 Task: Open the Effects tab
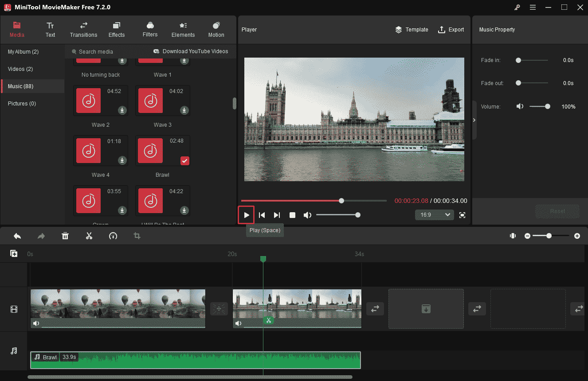click(x=117, y=30)
